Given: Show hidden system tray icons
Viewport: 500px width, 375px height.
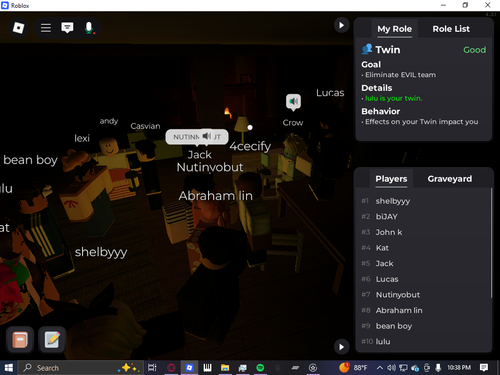Looking at the screenshot, I should pos(380,368).
